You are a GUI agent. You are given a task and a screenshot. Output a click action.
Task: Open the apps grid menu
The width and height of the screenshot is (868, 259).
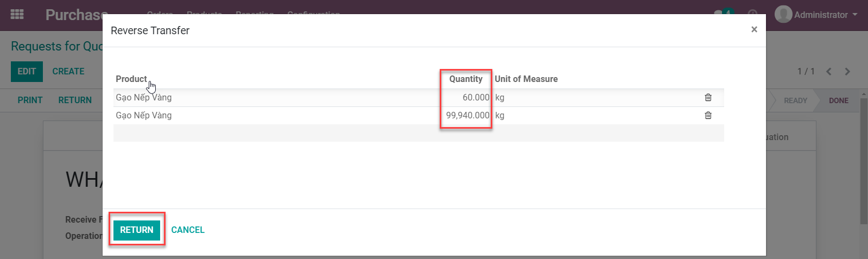click(x=17, y=15)
